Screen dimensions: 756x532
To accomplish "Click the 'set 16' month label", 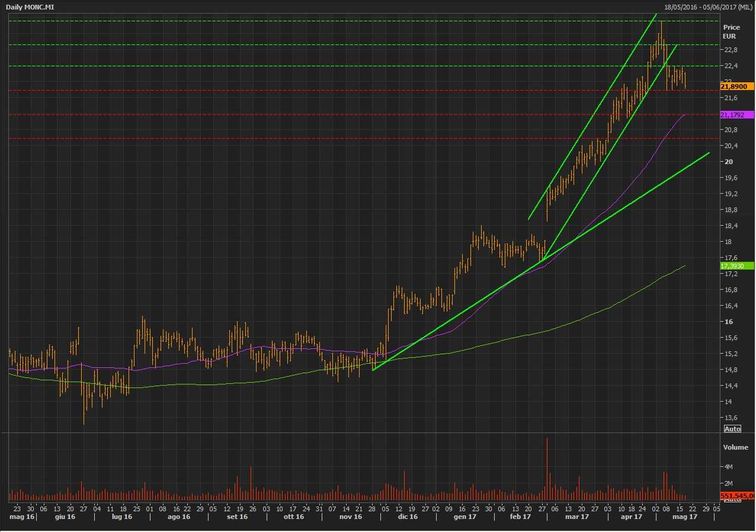I will click(x=237, y=517).
